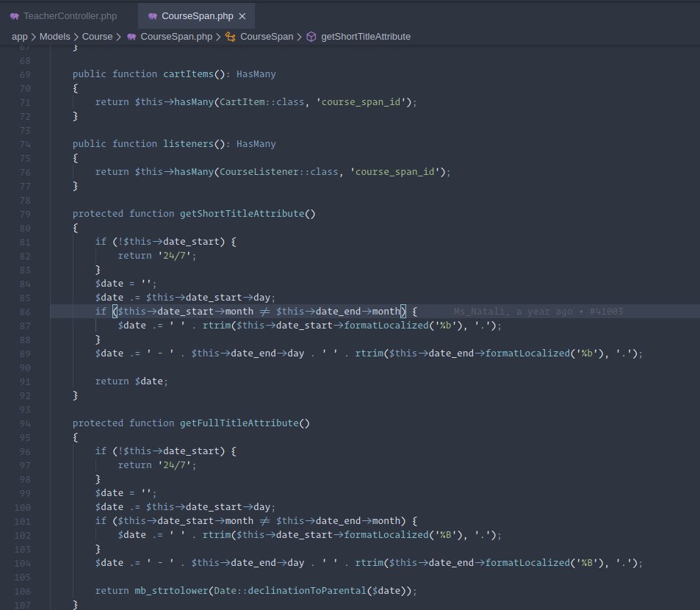This screenshot has height=610, width=700.
Task: Click the cartItems function name
Action: pyautogui.click(x=188, y=74)
